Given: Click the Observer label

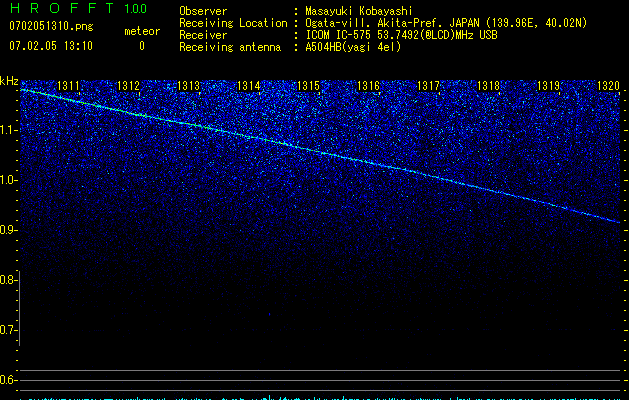Looking at the screenshot, I should point(203,11).
